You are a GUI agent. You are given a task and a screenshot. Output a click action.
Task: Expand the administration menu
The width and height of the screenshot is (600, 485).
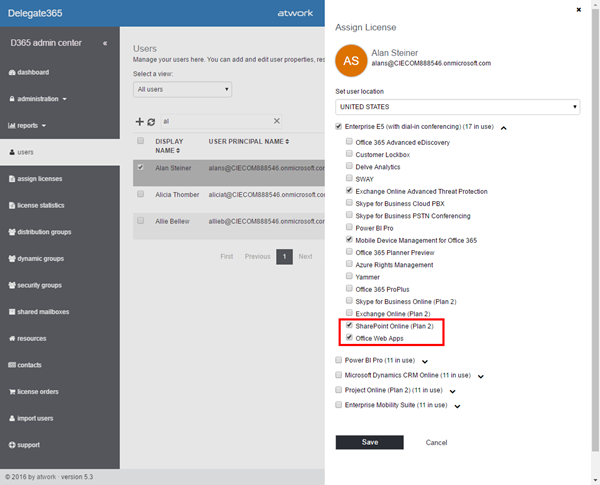click(x=38, y=99)
